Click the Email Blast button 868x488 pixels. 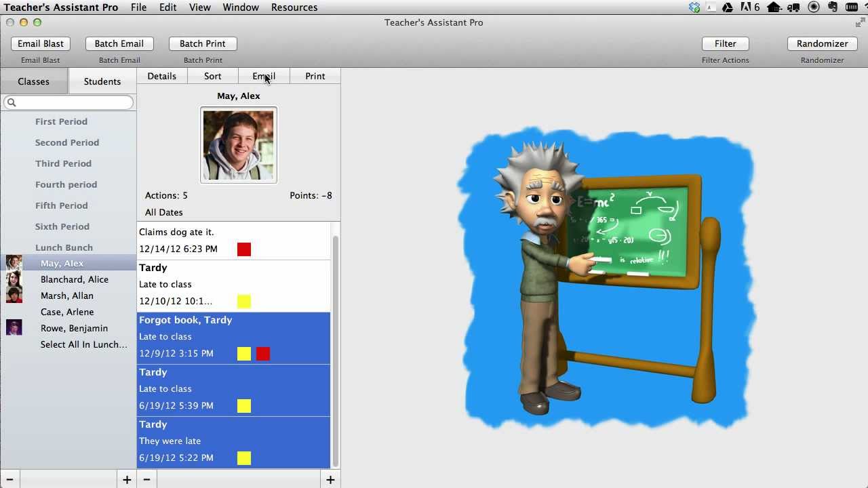pos(41,43)
